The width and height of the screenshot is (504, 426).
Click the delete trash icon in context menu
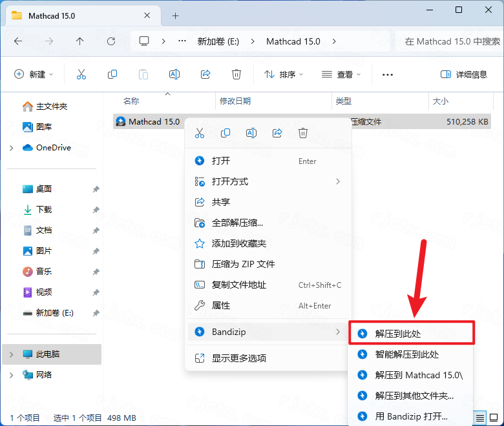point(303,133)
